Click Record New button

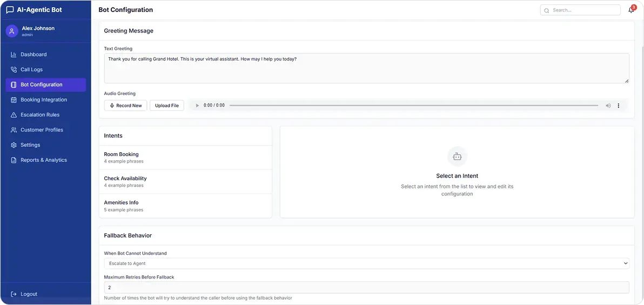(x=126, y=105)
